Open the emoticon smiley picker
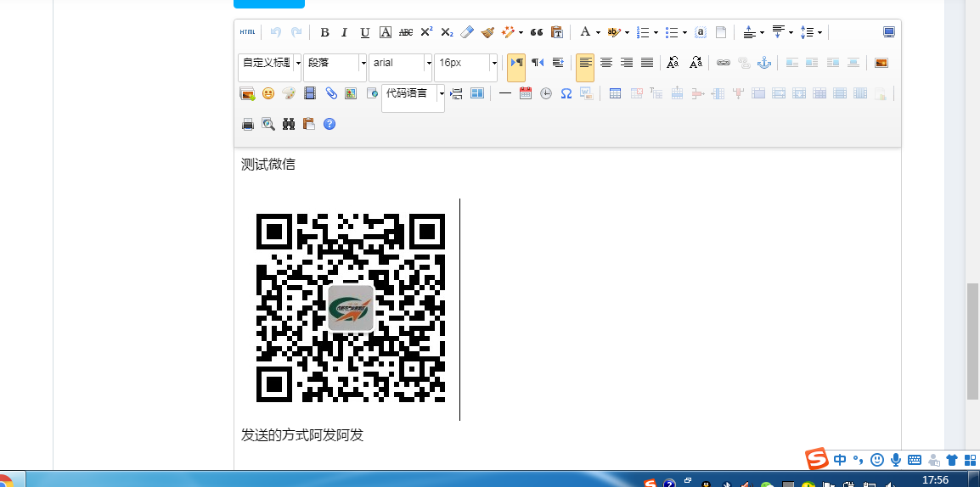This screenshot has width=980, height=487. point(268,93)
